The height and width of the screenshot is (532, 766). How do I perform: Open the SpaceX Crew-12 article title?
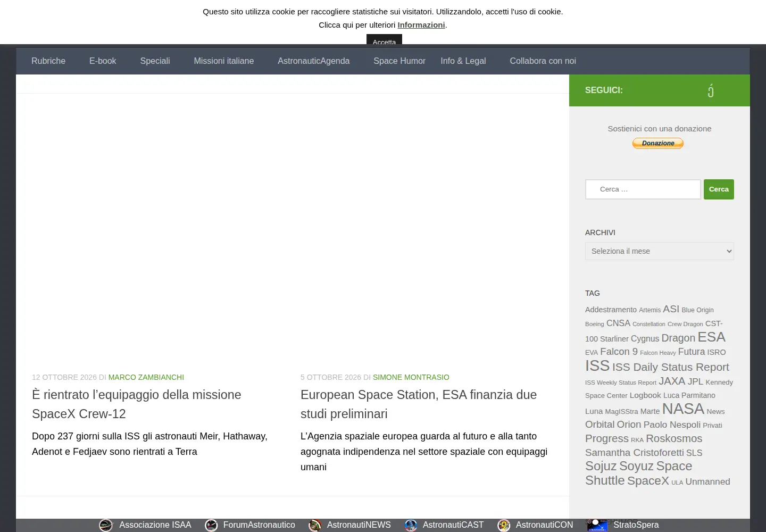[137, 404]
